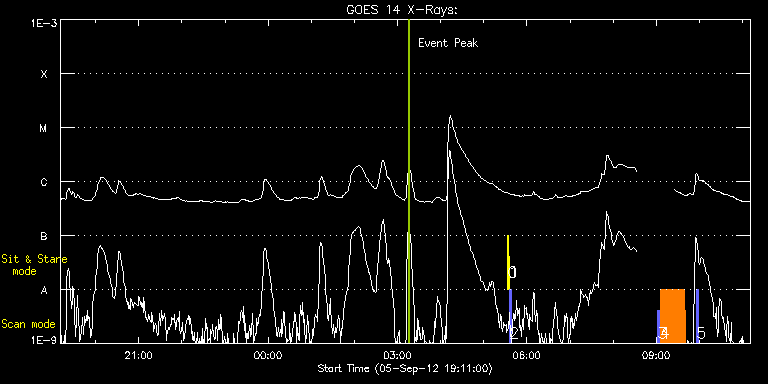Click the 00:00 time axis label

point(268,355)
